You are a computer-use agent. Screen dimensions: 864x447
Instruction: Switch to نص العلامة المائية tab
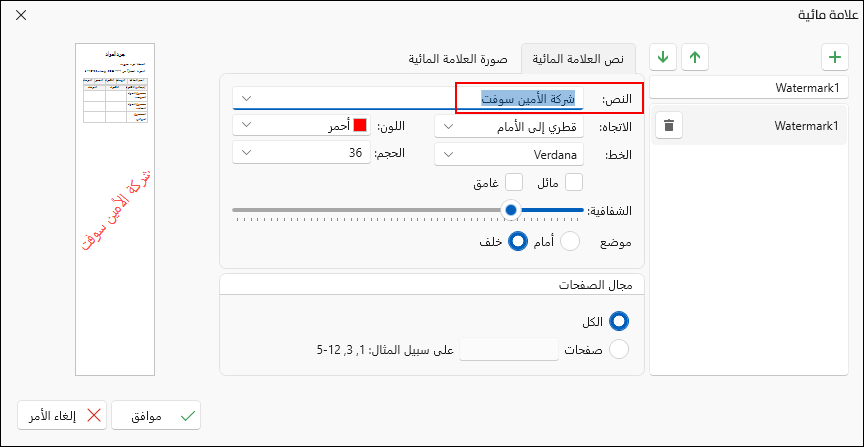pyautogui.click(x=578, y=58)
